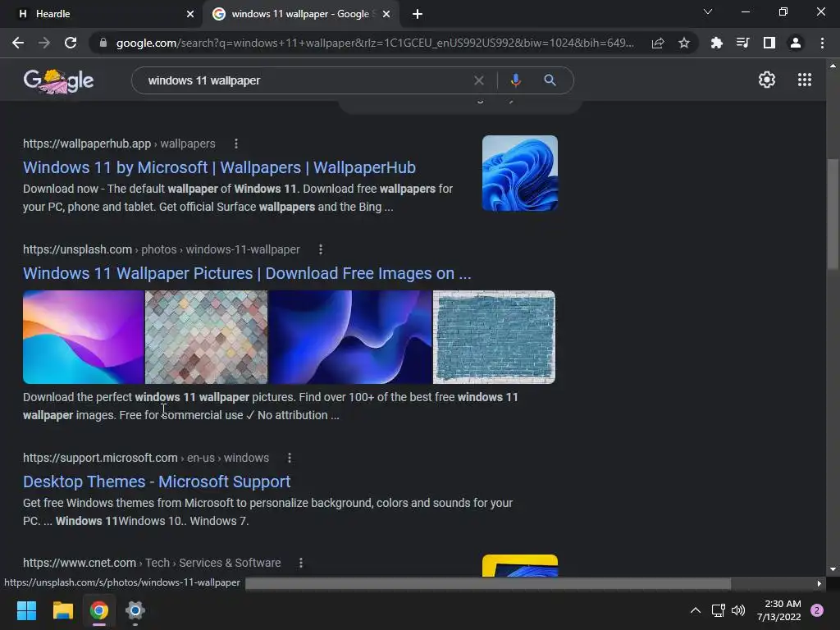Click the Chrome address bar URL
Viewport: 840px width, 630px height.
click(x=375, y=43)
